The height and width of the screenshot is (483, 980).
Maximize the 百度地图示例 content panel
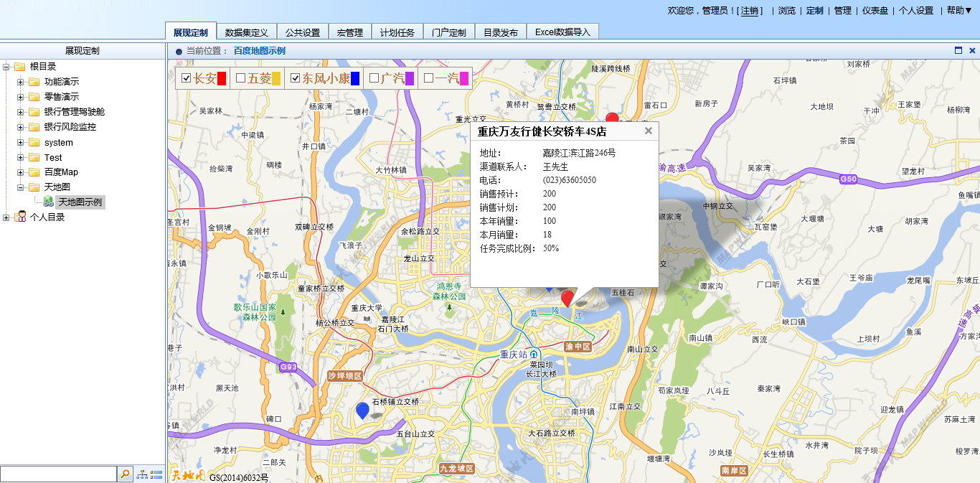(x=958, y=51)
